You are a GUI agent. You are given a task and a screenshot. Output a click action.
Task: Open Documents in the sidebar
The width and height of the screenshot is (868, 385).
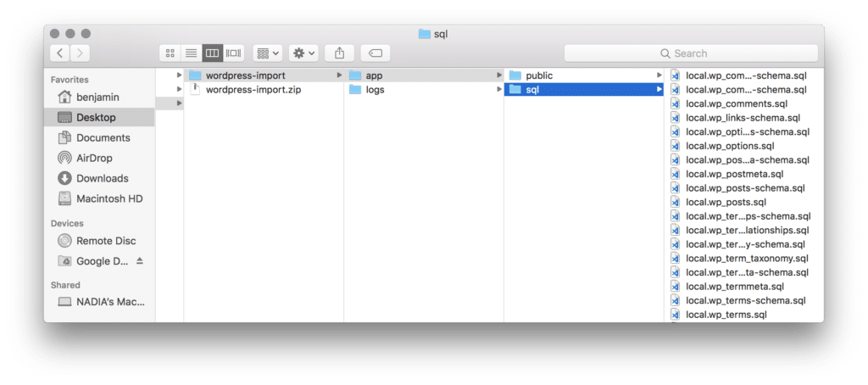[100, 137]
